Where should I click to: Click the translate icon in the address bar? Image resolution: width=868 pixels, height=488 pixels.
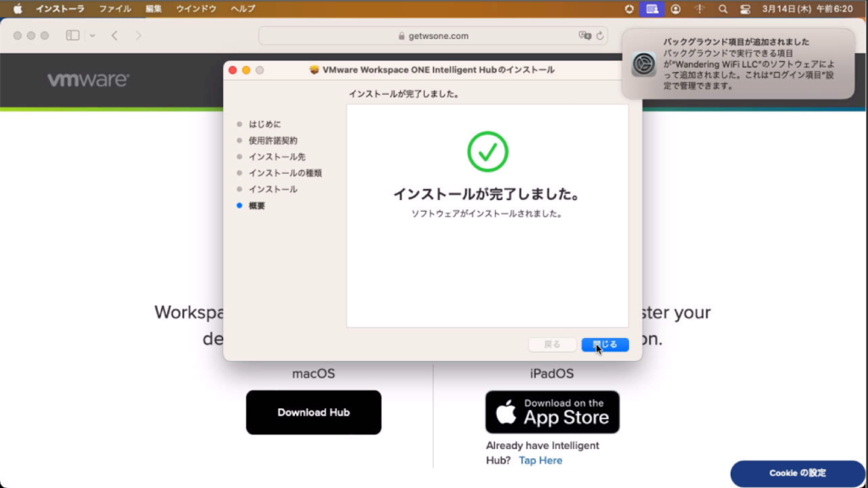585,36
